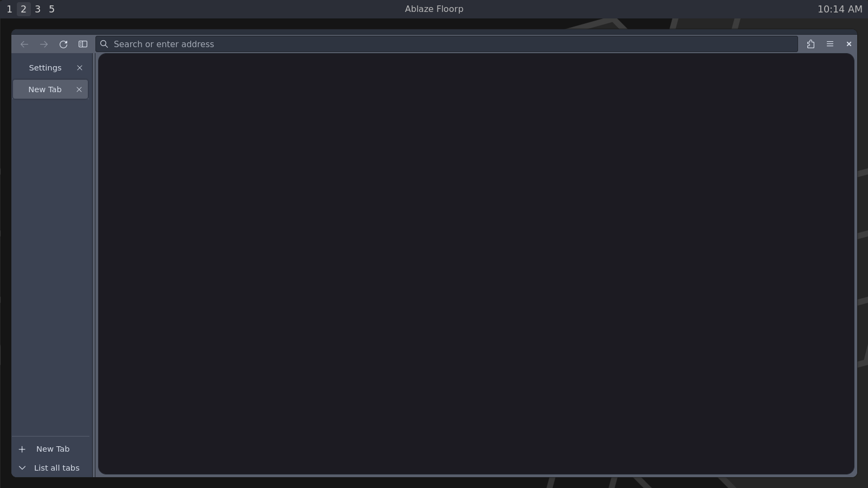Image resolution: width=868 pixels, height=488 pixels.
Task: Click the magnifier icon in the address bar
Action: click(x=104, y=44)
